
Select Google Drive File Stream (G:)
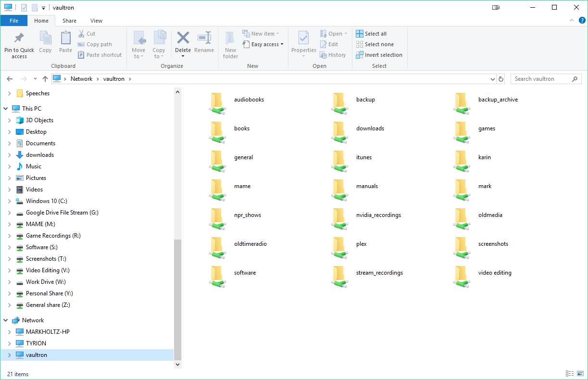point(62,213)
